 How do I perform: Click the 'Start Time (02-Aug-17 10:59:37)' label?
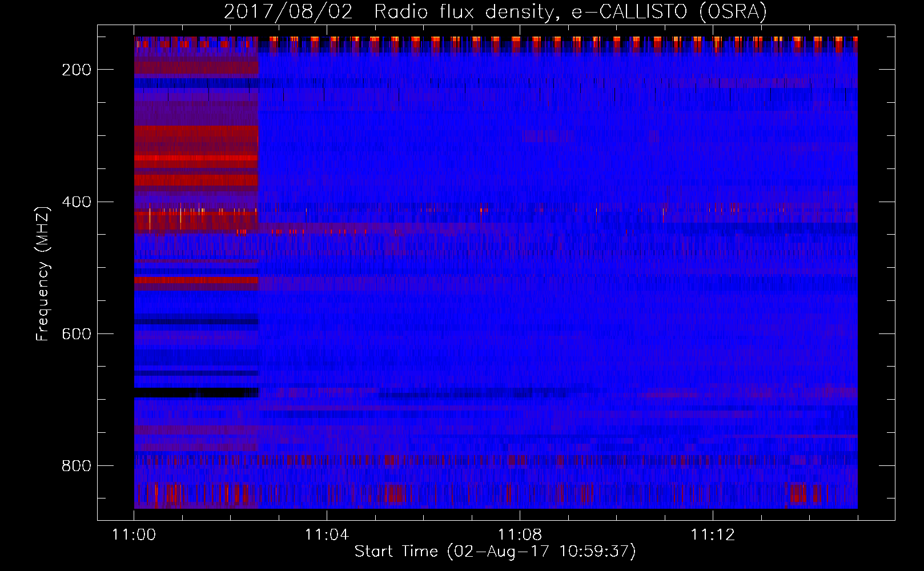pyautogui.click(x=495, y=552)
